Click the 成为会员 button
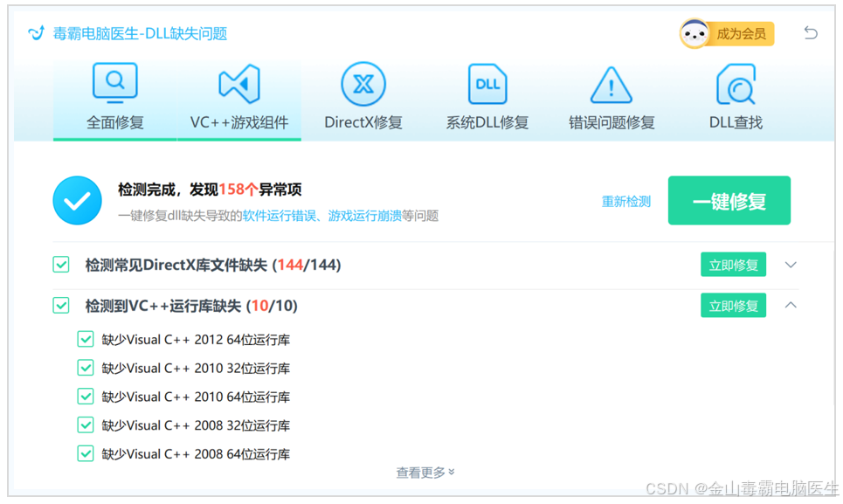Screen dimensions: 843x504 (x=741, y=34)
